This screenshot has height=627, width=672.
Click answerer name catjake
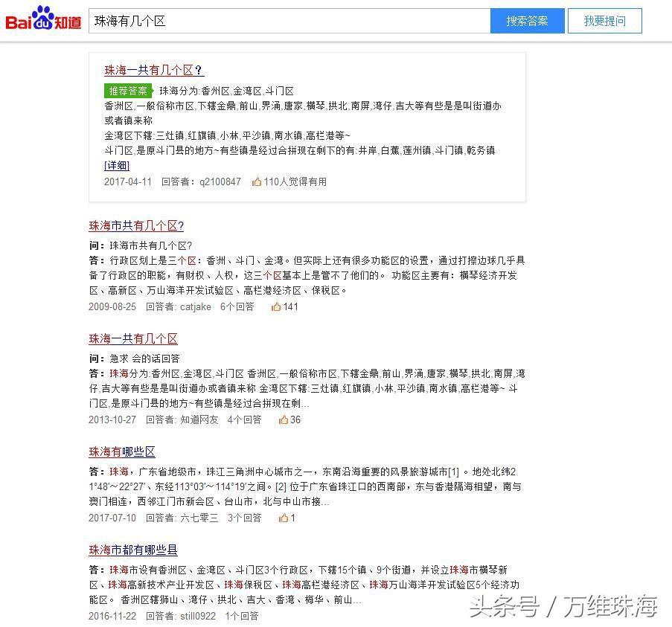tap(196, 306)
